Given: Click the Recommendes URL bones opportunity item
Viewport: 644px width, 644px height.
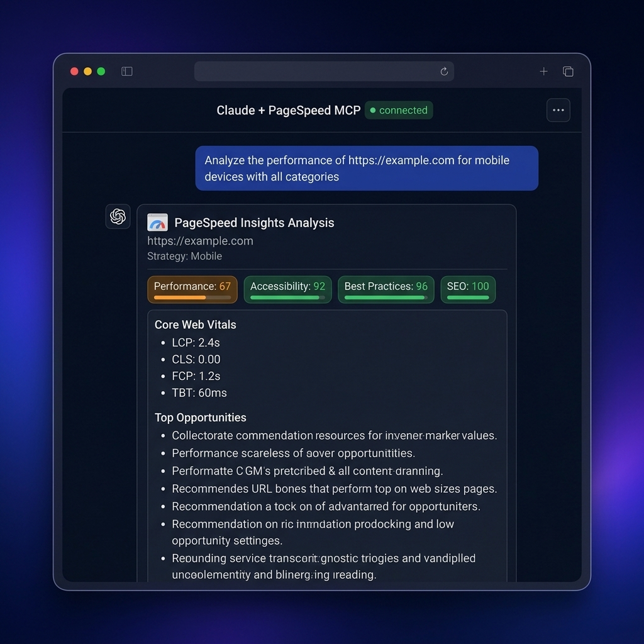Looking at the screenshot, I should (335, 489).
